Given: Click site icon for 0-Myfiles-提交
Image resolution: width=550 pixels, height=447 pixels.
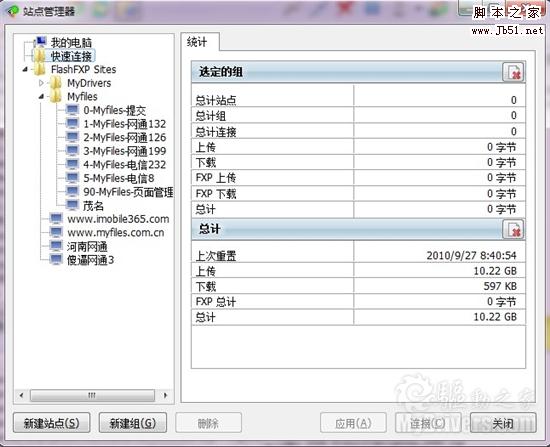Looking at the screenshot, I should click(x=72, y=110).
